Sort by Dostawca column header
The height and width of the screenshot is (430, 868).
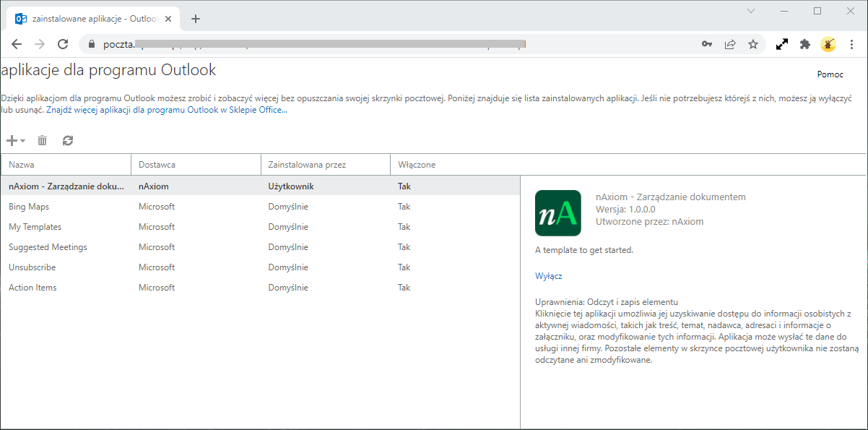(x=157, y=165)
